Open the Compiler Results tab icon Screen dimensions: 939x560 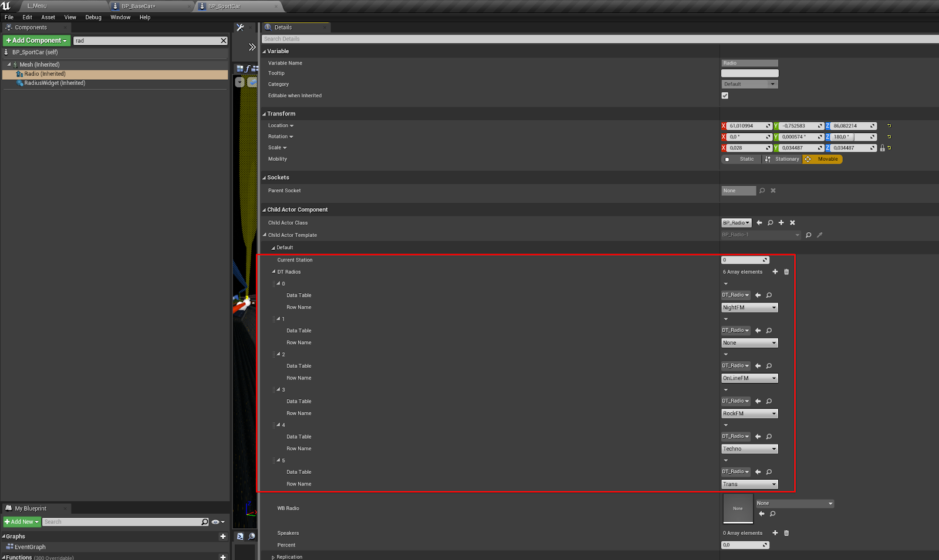coord(240,536)
